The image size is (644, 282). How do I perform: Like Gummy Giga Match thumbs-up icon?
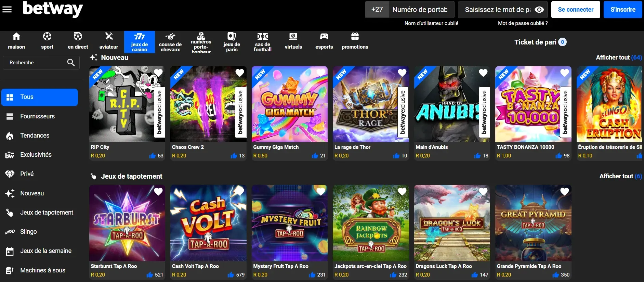[x=315, y=156]
